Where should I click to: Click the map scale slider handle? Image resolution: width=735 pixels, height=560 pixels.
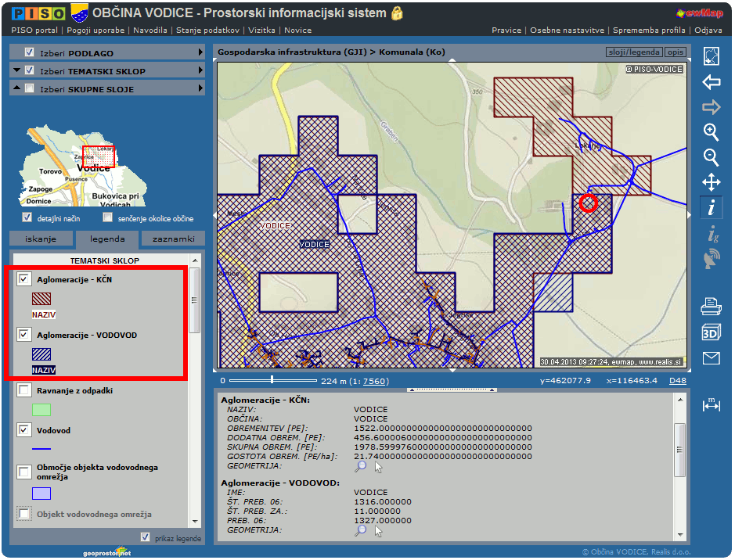point(272,379)
